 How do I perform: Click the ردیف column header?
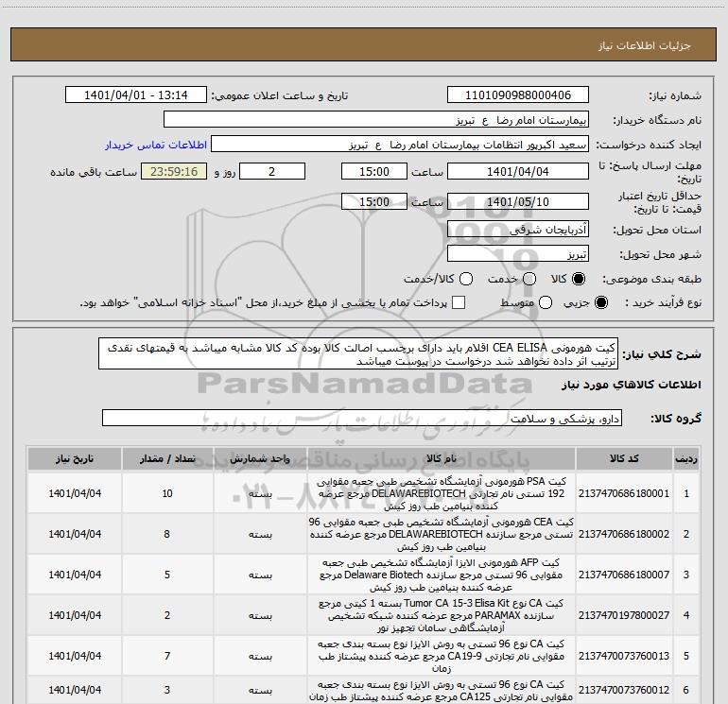coord(686,458)
